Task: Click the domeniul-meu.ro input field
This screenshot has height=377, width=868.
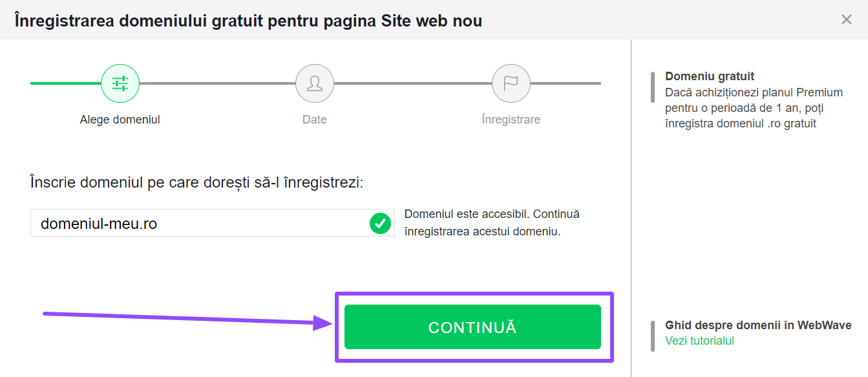Action: pyautogui.click(x=194, y=222)
